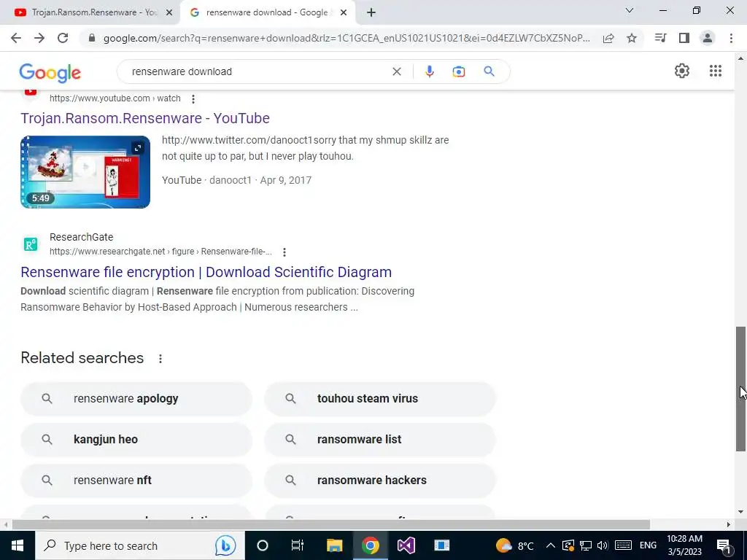
Task: Open Bing chat icon in taskbar search
Action: 225,545
